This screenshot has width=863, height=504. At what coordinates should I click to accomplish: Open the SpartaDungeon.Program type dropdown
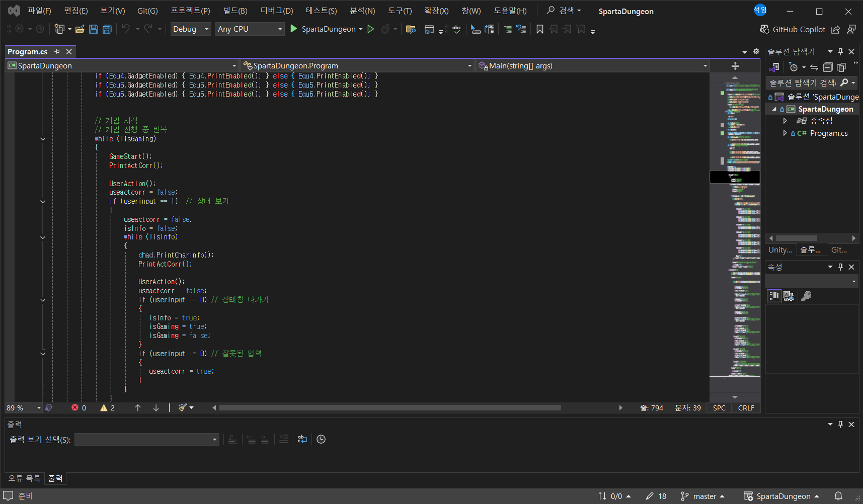coord(357,66)
